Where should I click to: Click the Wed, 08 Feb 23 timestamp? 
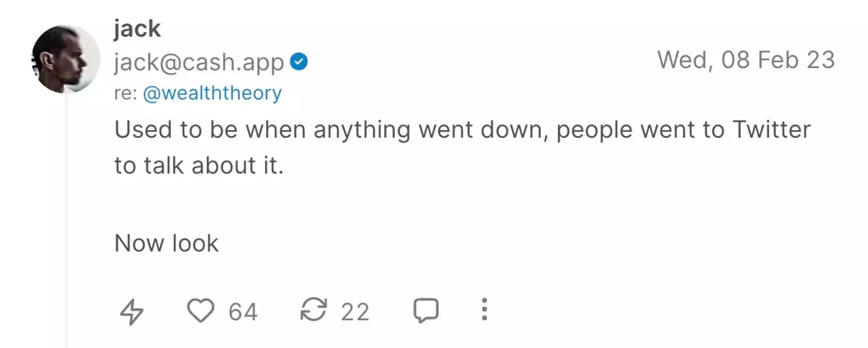pos(746,60)
